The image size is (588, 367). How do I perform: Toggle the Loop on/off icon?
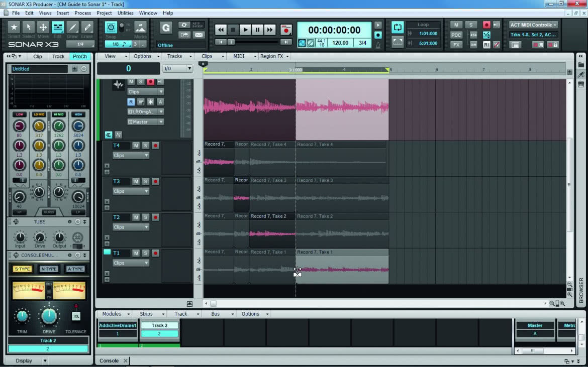(398, 27)
